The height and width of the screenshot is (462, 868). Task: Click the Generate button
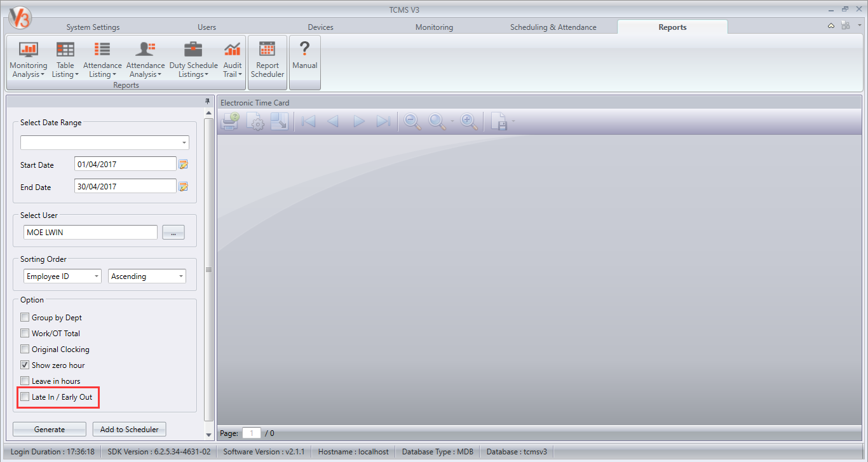(x=50, y=429)
